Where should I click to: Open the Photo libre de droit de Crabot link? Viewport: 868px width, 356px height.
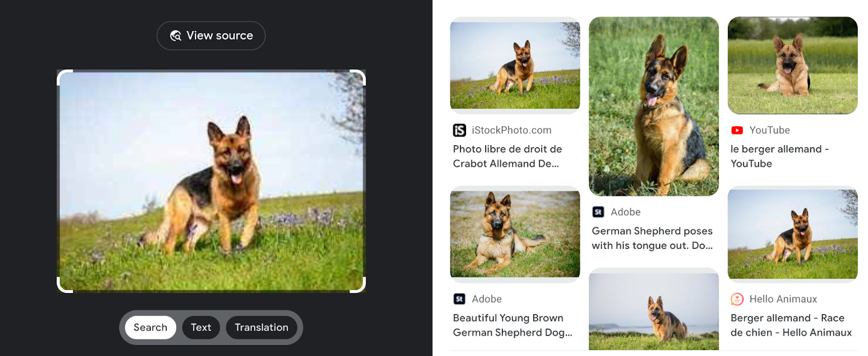point(507,156)
